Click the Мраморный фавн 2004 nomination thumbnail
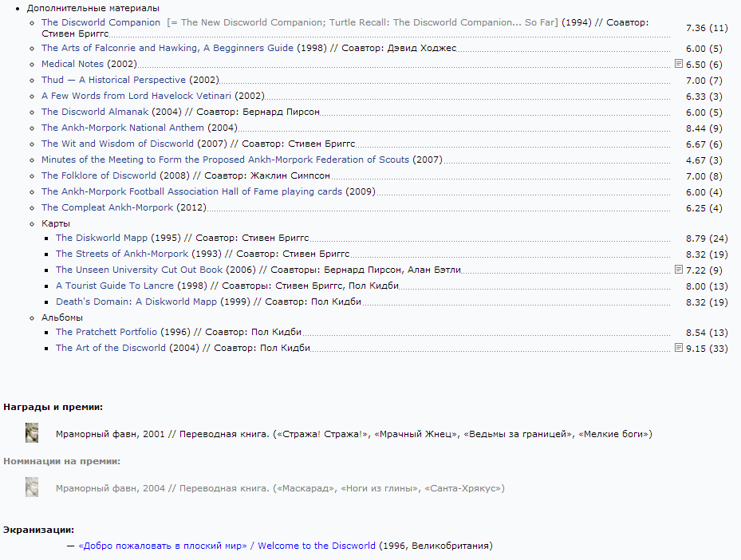 tap(32, 487)
